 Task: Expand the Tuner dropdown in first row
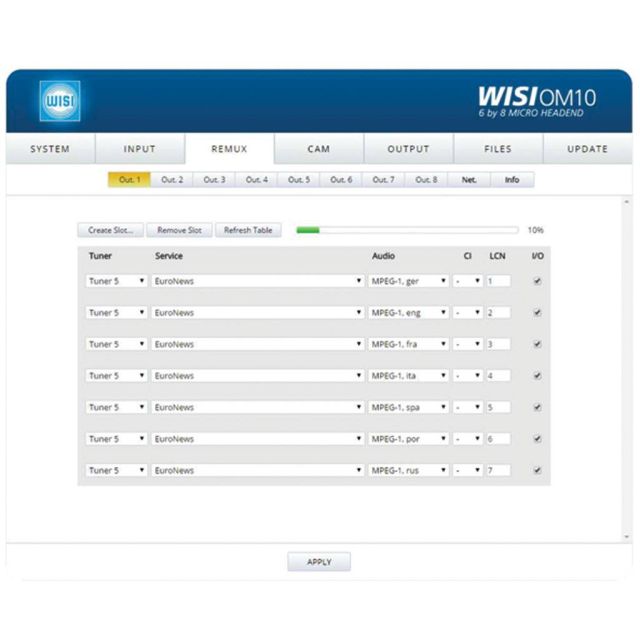(x=116, y=281)
